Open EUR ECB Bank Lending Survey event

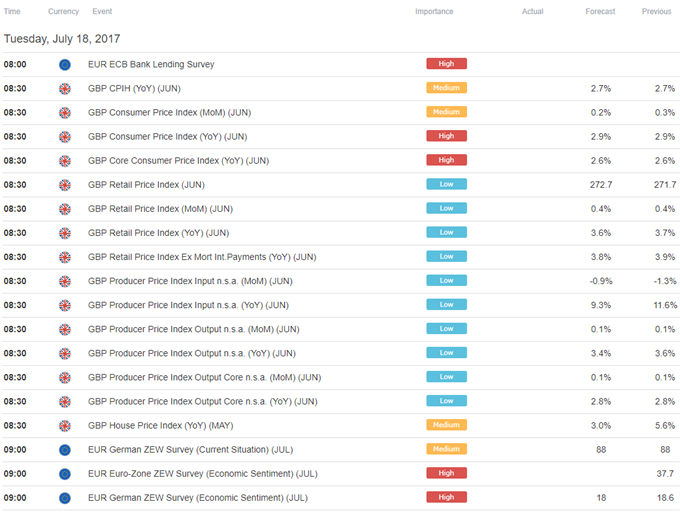151,64
